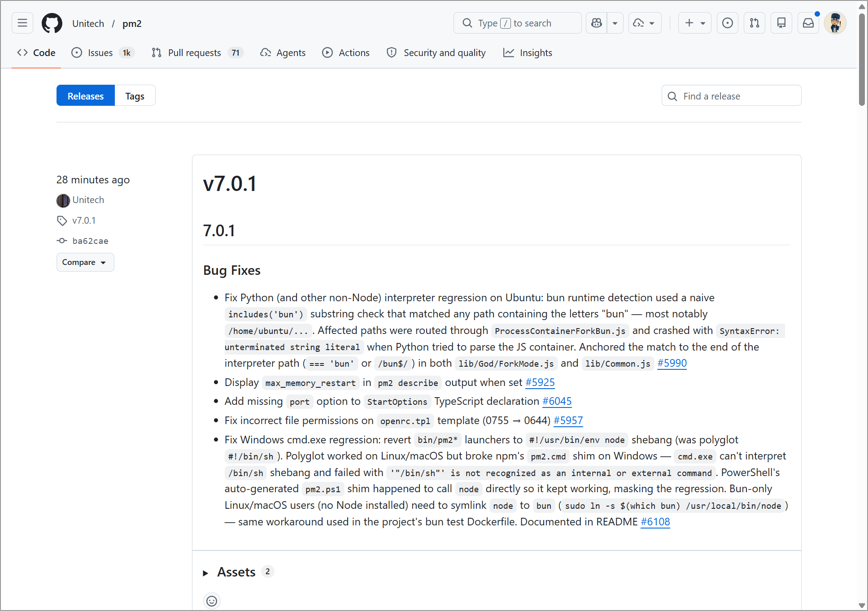Switch to the Issues tab

click(103, 53)
